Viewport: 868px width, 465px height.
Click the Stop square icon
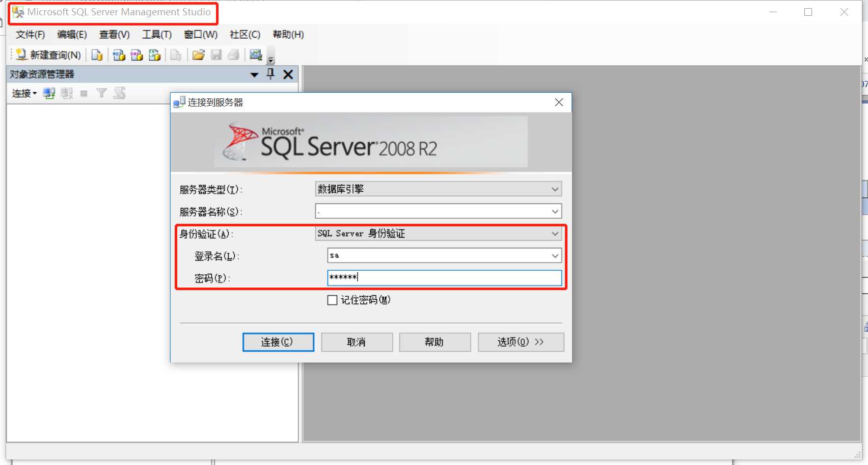pos(84,93)
